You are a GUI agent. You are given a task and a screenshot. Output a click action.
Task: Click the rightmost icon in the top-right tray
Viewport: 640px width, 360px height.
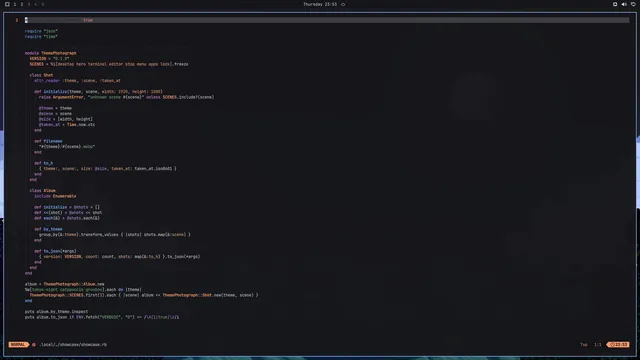tap(633, 4)
